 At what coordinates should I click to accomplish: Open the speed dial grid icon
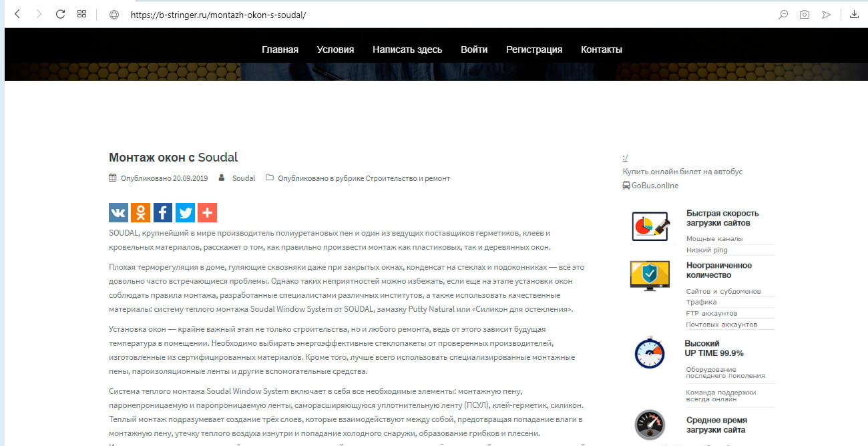[x=81, y=14]
